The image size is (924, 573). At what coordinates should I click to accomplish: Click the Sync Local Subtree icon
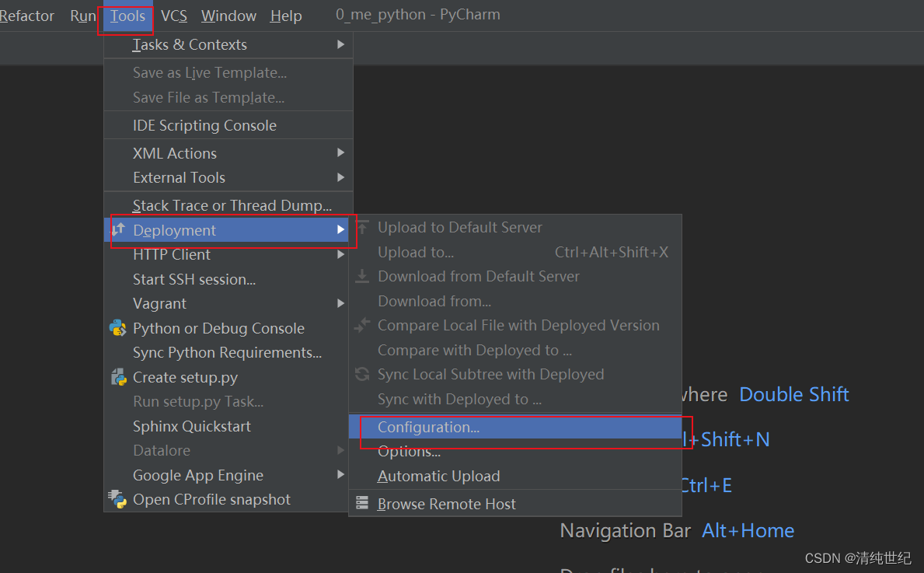pos(362,375)
